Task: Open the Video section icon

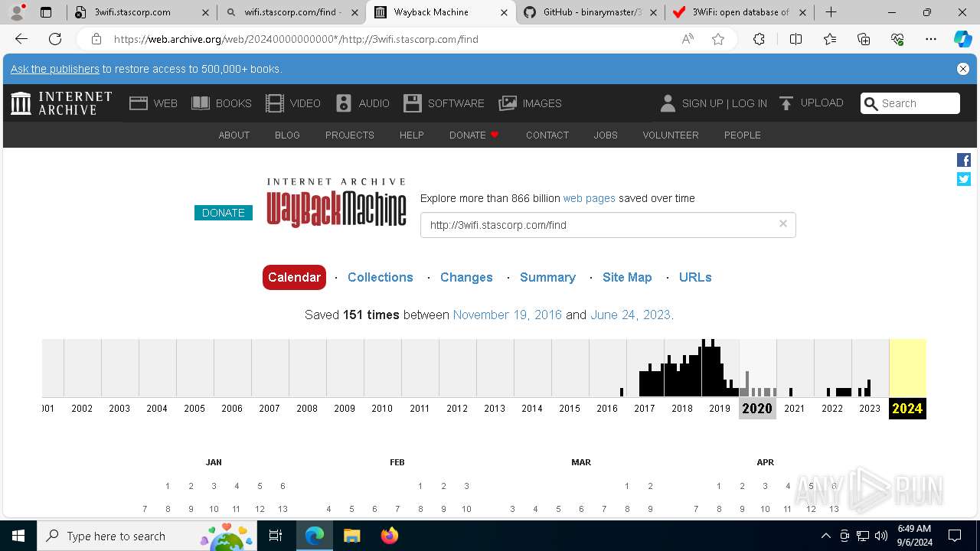Action: click(x=275, y=103)
